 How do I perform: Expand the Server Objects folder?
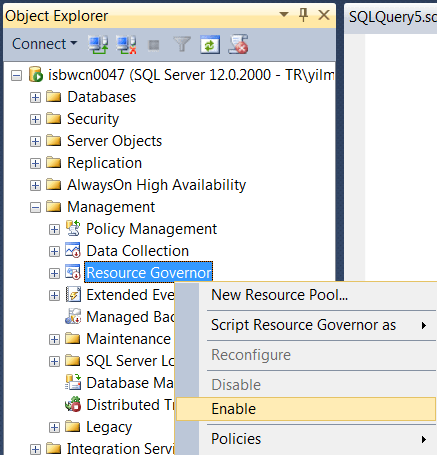35,141
